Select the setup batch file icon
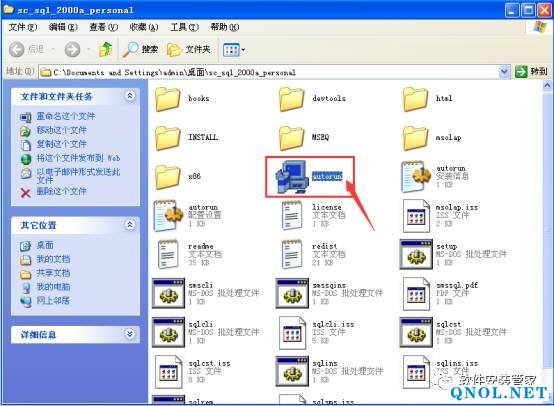 click(416, 254)
